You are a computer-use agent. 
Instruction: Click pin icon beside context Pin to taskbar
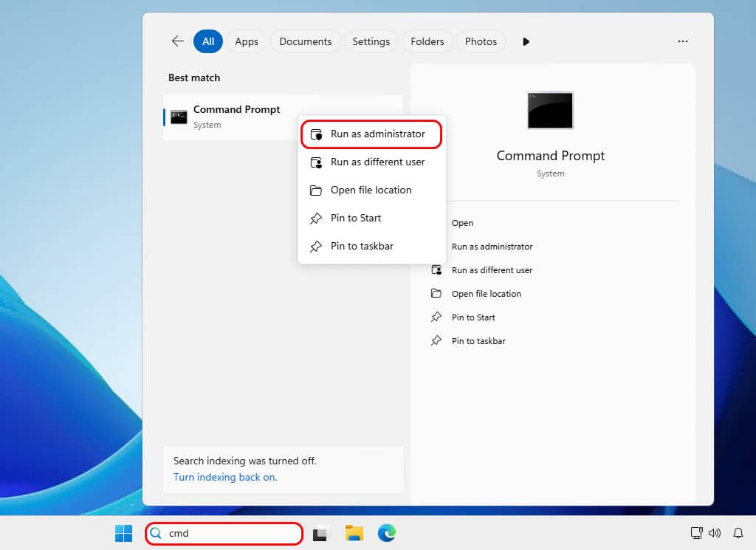316,247
